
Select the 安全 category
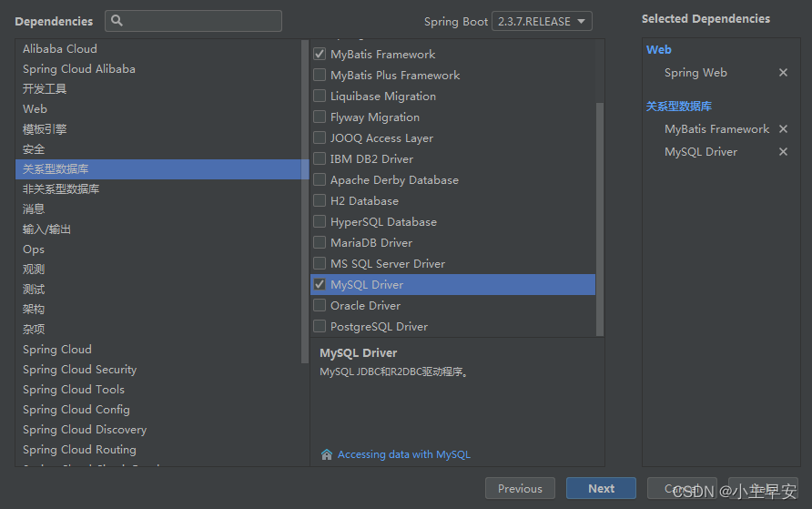tap(158, 149)
